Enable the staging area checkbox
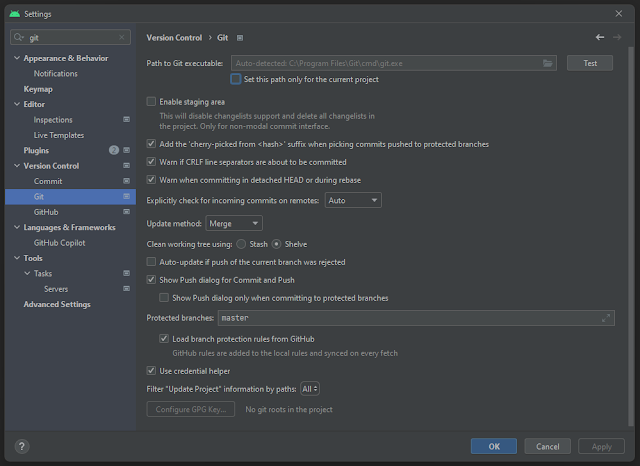Viewport: 640px width, 466px height. 152,101
